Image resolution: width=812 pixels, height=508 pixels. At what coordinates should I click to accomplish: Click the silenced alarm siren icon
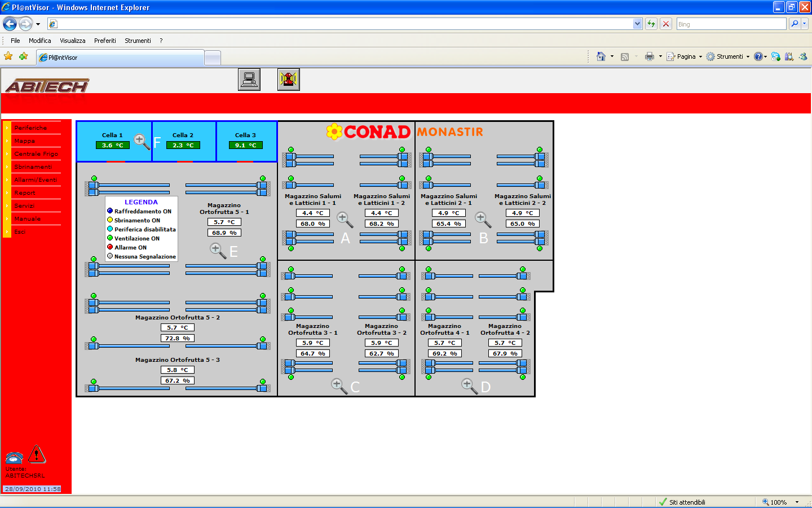click(289, 80)
